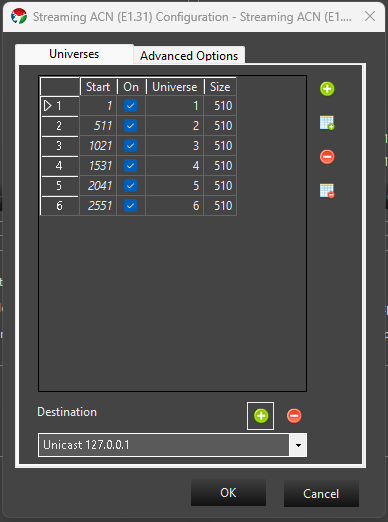Click Start cell showing 1021

pos(98,146)
